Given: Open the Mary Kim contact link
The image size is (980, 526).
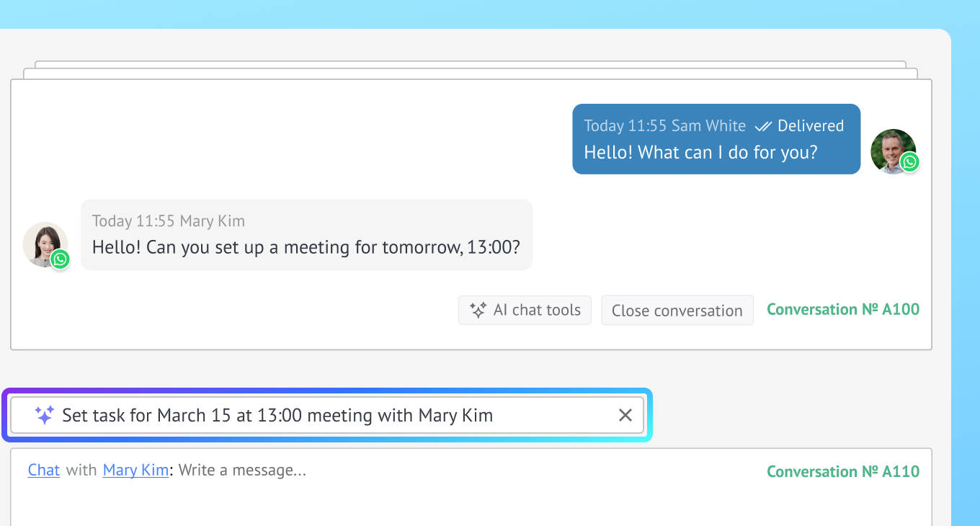Looking at the screenshot, I should [x=136, y=471].
